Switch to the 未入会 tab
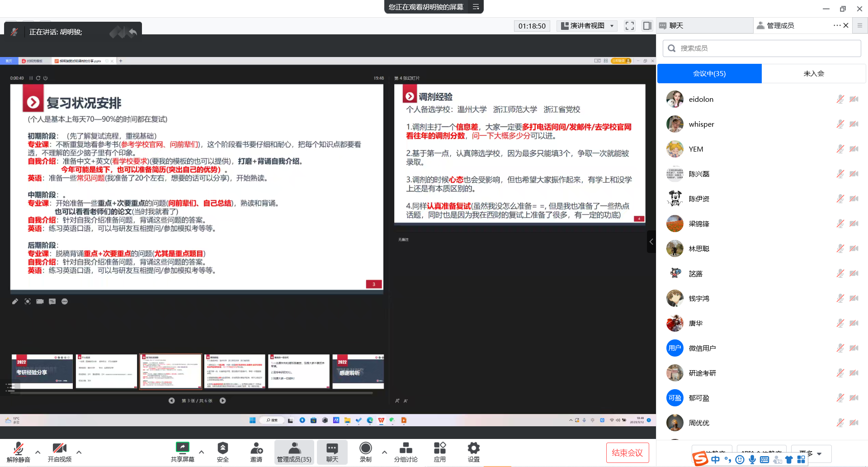Image resolution: width=868 pixels, height=467 pixels. [813, 74]
